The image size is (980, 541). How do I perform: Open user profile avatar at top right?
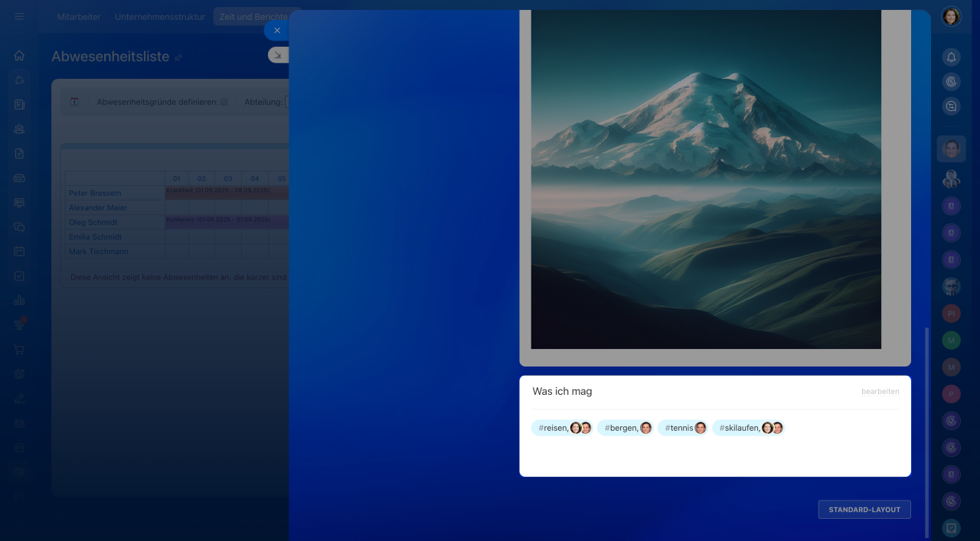951,16
